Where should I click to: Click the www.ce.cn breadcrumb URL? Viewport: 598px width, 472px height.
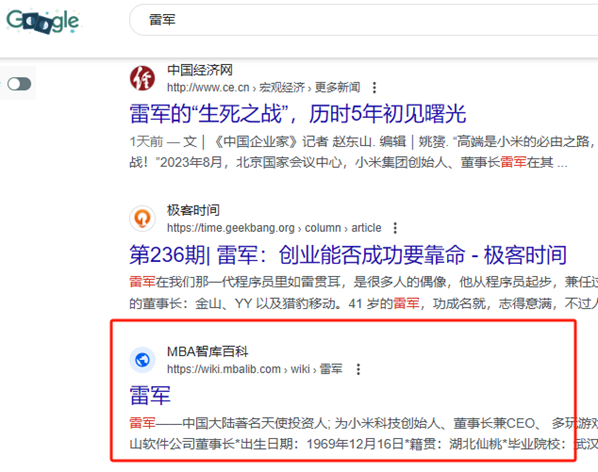tap(264, 88)
